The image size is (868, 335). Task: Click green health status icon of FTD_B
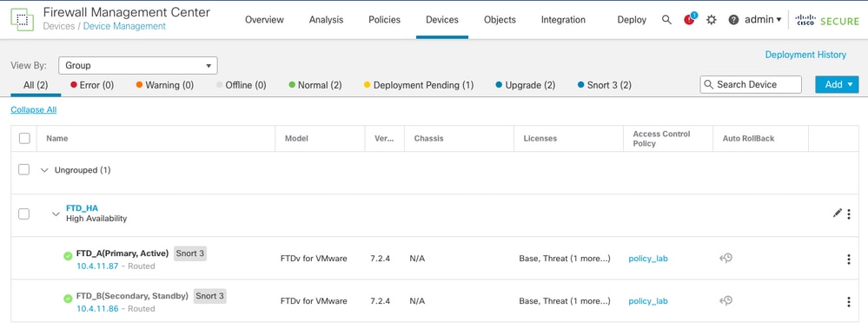point(68,299)
